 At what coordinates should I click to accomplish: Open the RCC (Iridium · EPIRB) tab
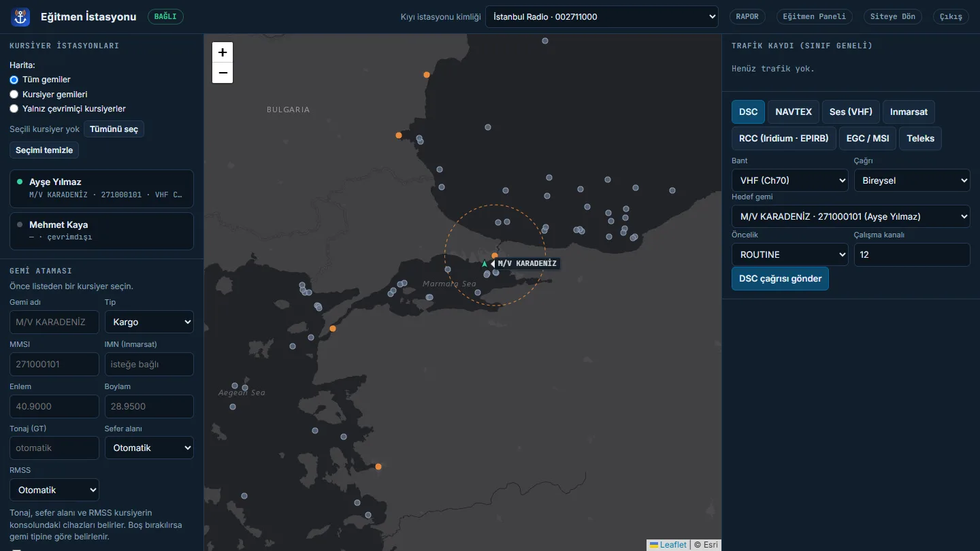pyautogui.click(x=784, y=138)
